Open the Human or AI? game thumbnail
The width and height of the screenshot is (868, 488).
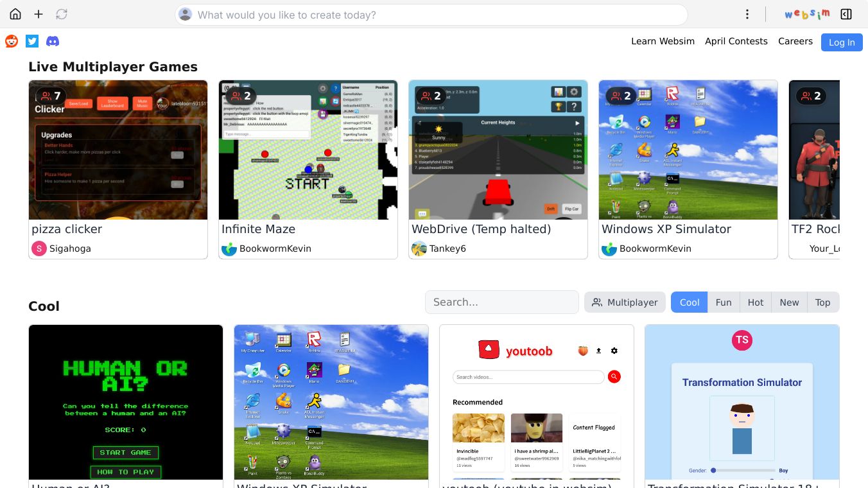click(x=126, y=402)
